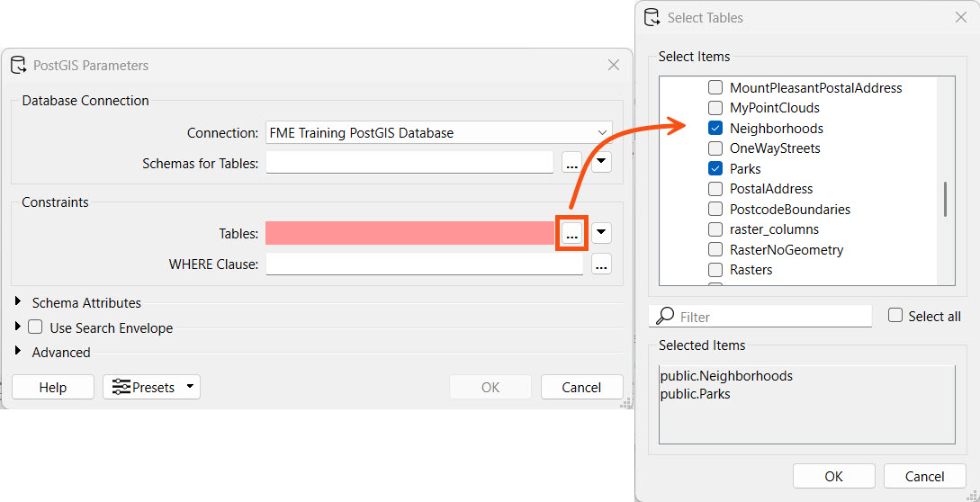Click OK in Select Tables dialog

tap(833, 476)
